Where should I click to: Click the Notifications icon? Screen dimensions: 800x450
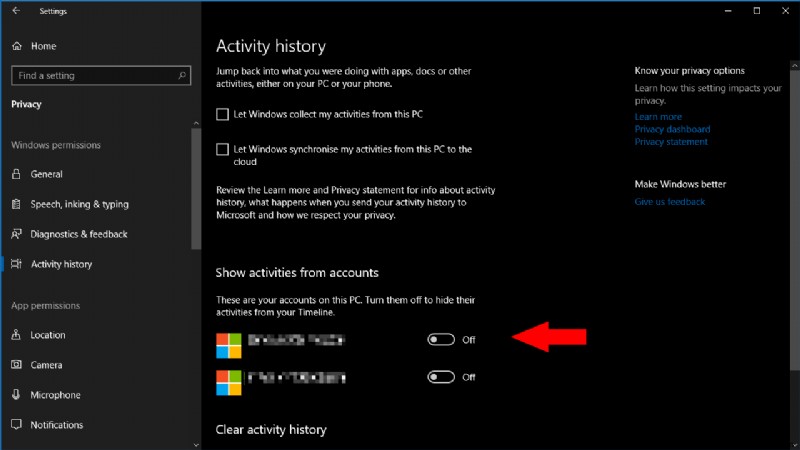[x=16, y=424]
